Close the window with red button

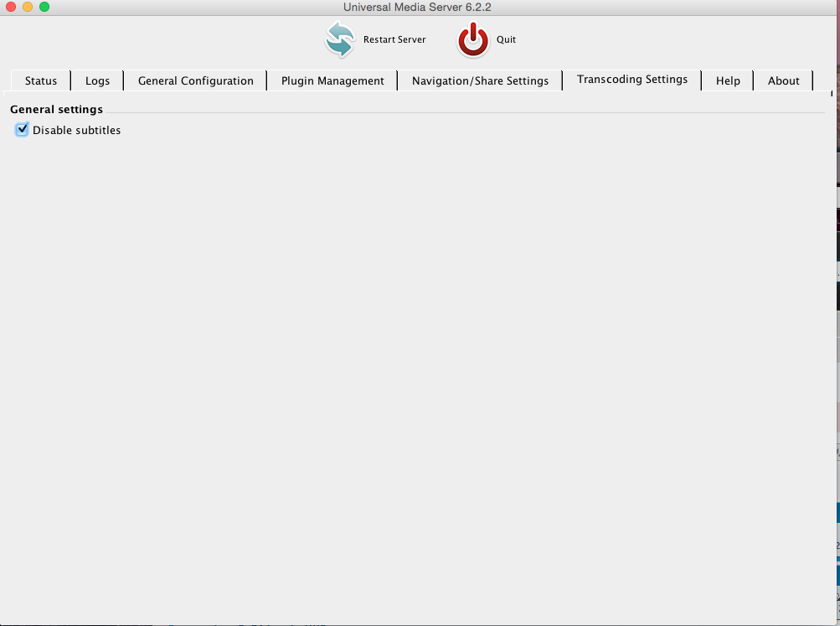(x=11, y=7)
